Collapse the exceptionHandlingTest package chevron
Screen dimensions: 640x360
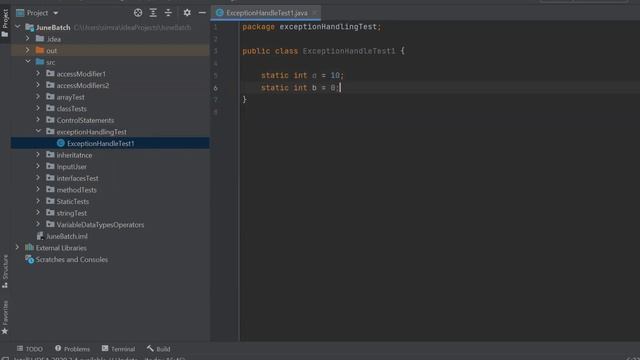[x=38, y=131]
